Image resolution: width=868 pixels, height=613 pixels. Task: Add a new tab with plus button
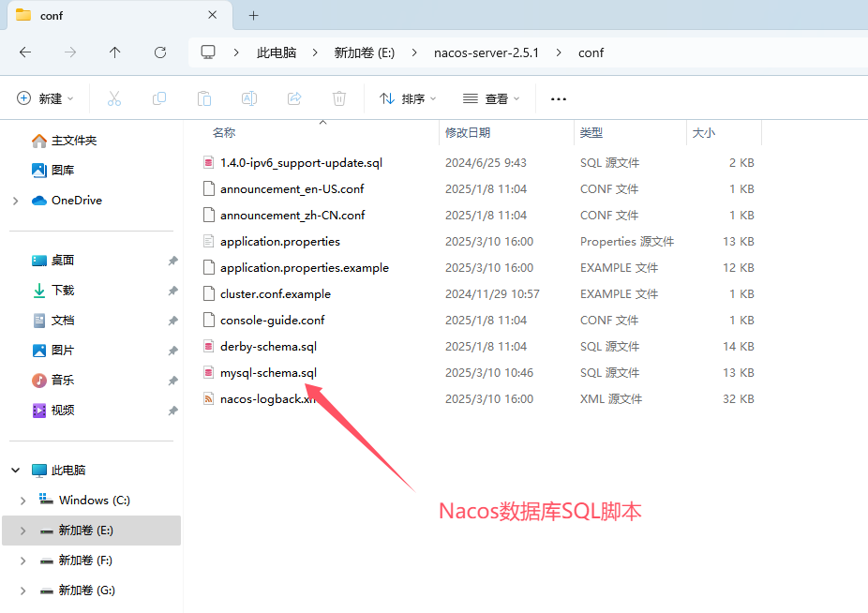(x=253, y=16)
